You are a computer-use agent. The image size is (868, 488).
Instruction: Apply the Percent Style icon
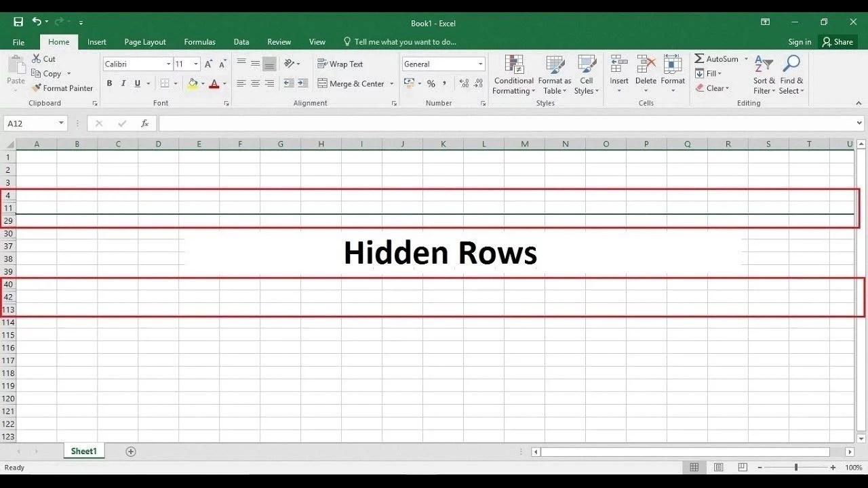tap(431, 83)
